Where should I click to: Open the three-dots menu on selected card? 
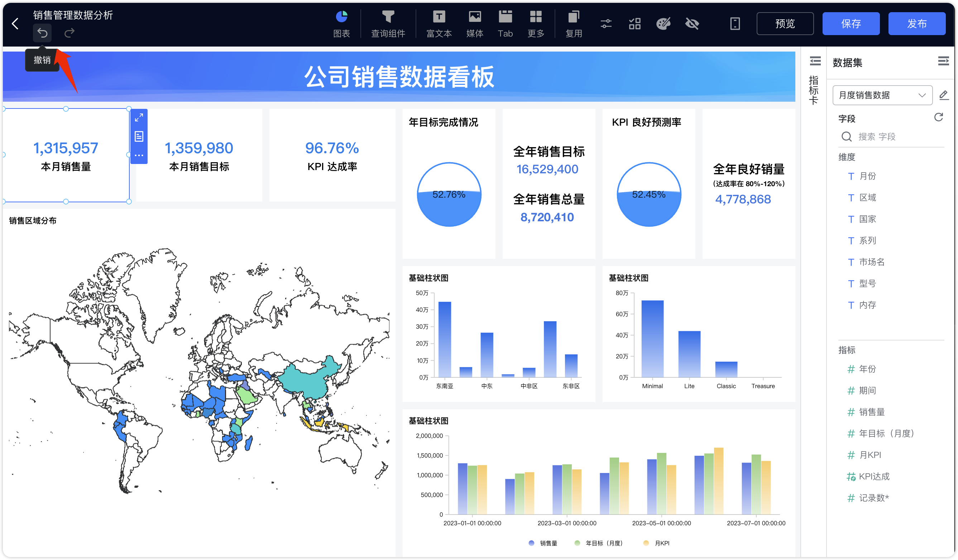139,155
